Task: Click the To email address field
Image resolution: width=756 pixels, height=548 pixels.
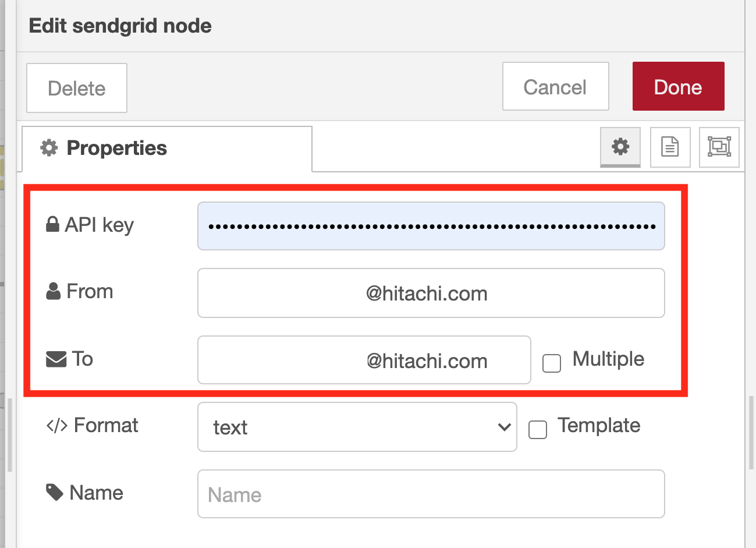Action: coord(364,360)
